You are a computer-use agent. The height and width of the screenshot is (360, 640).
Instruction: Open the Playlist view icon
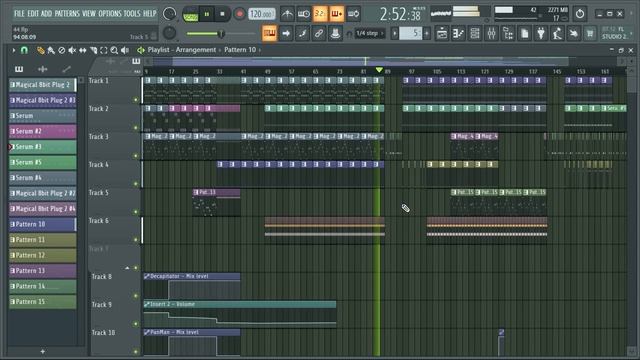tap(442, 33)
